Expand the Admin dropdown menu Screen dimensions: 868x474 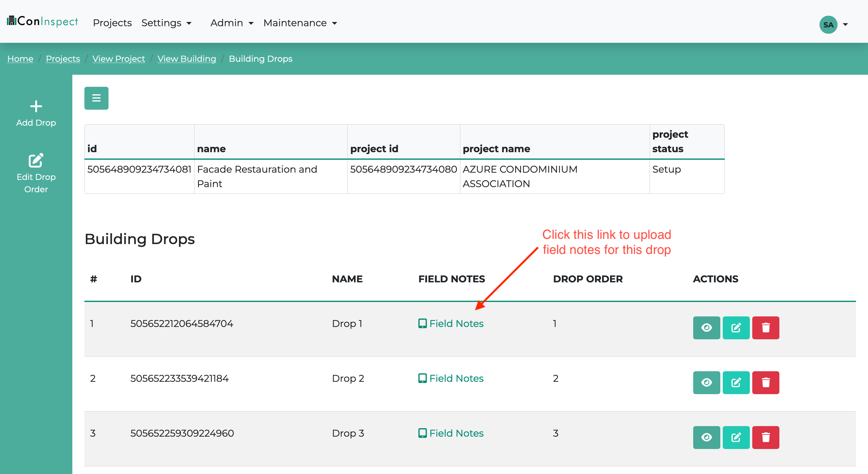pyautogui.click(x=232, y=23)
